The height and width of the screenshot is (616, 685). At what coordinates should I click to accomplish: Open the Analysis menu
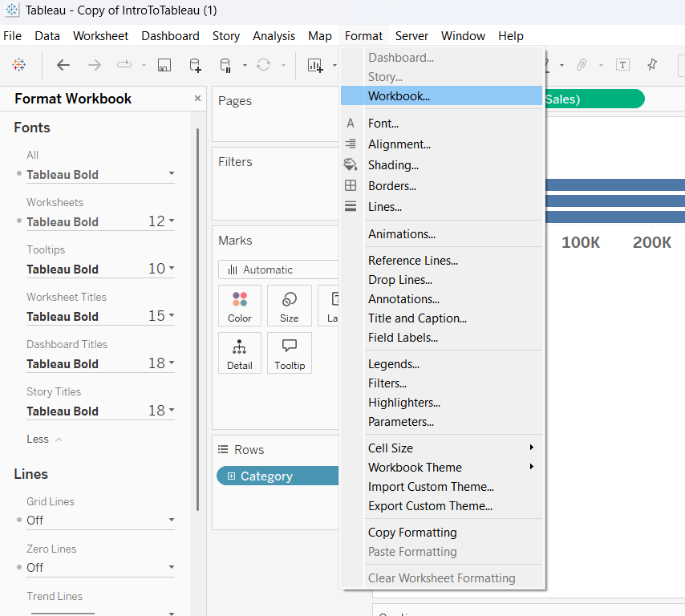click(x=274, y=36)
